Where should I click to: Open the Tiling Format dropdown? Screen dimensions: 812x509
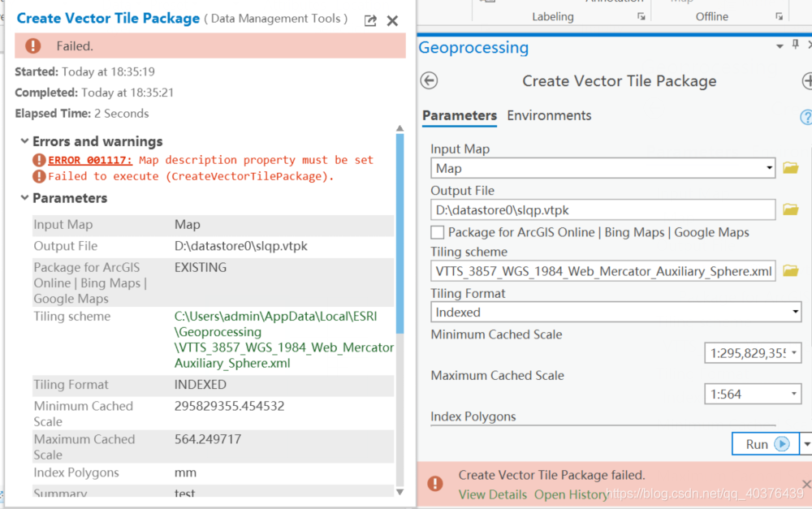795,312
